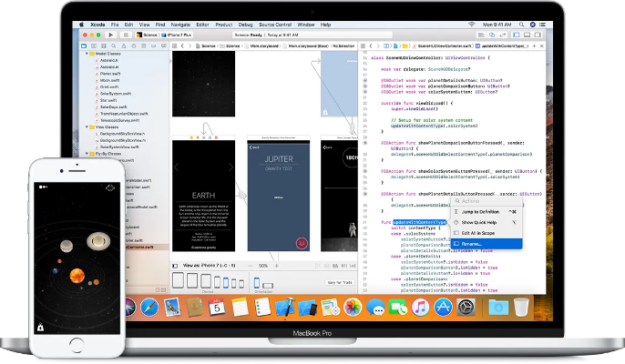The image size is (625, 364).
Task: Open Xcode hammer icon in the Dock
Action: [284, 307]
